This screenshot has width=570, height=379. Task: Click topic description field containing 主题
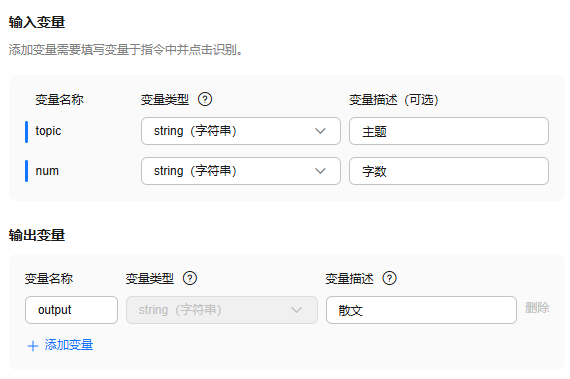449,131
